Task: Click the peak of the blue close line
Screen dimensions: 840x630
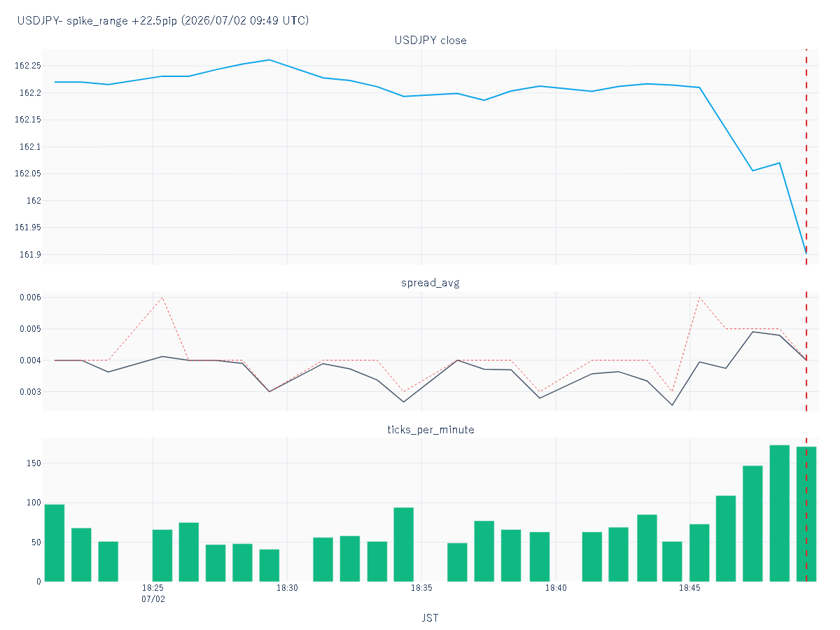Action: pos(270,59)
